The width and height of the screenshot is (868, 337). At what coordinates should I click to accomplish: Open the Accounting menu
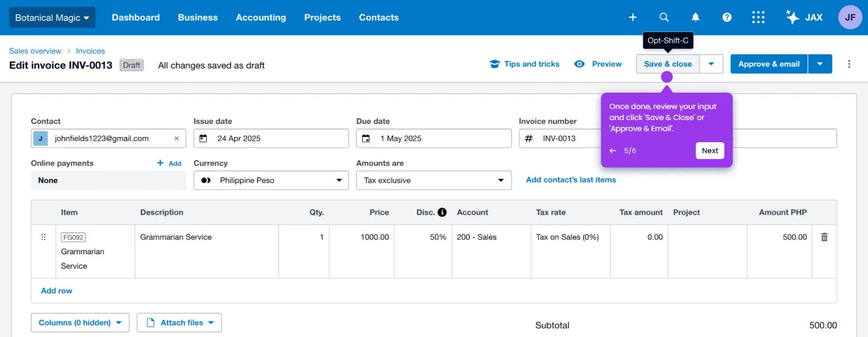pos(261,17)
